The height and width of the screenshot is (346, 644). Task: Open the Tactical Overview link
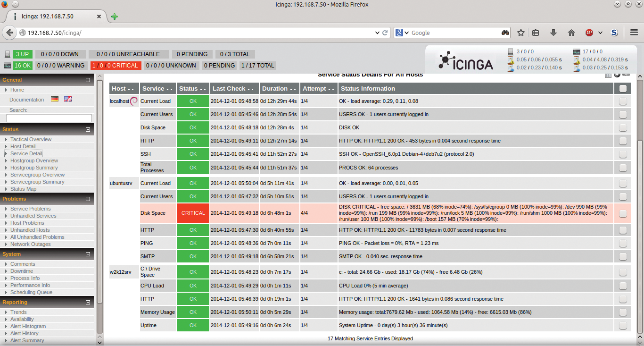[30, 139]
